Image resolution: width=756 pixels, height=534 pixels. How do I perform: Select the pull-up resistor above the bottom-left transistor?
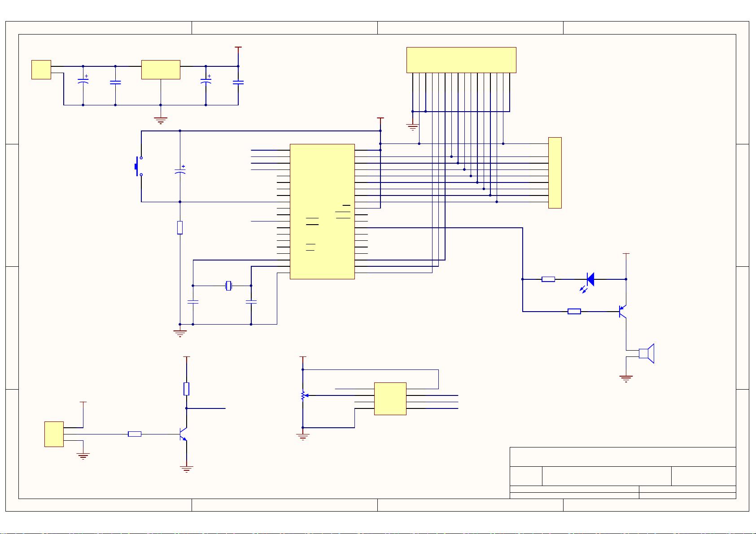pos(187,389)
